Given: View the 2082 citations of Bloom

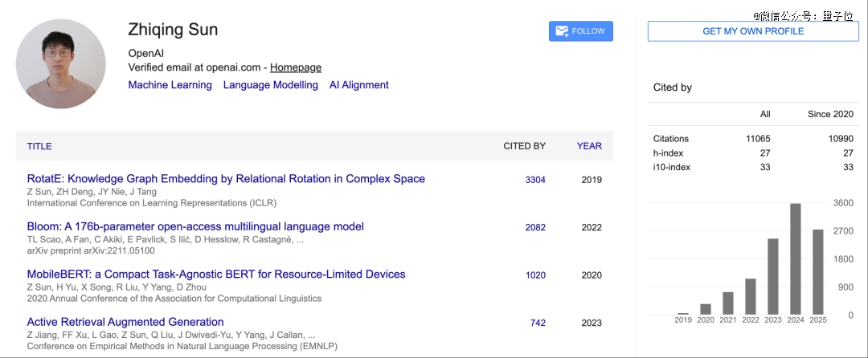Looking at the screenshot, I should pos(535,227).
